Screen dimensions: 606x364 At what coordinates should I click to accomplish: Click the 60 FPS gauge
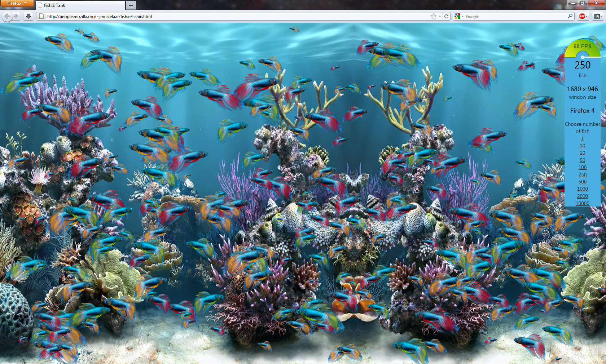(x=583, y=48)
